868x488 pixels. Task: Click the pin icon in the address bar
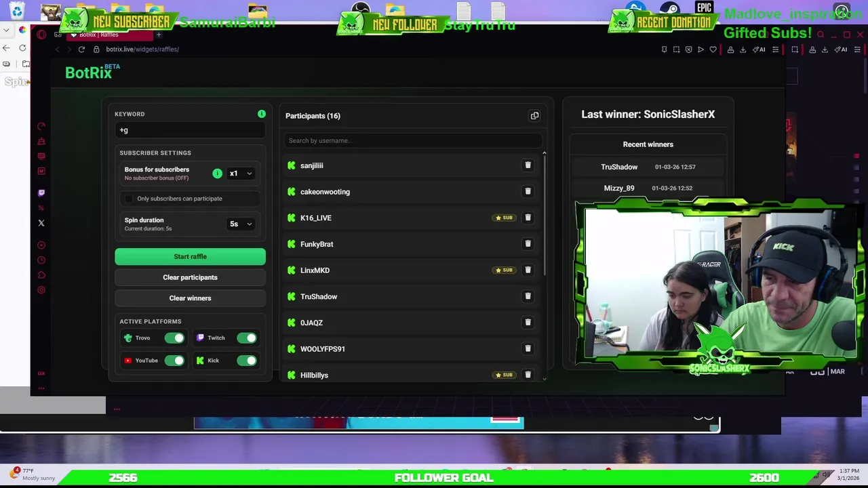click(664, 49)
